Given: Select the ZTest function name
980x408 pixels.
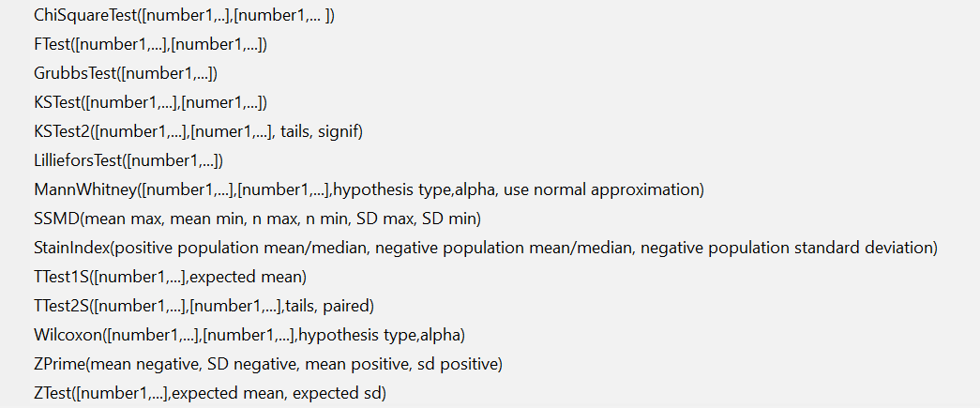Looking at the screenshot, I should [52, 392].
